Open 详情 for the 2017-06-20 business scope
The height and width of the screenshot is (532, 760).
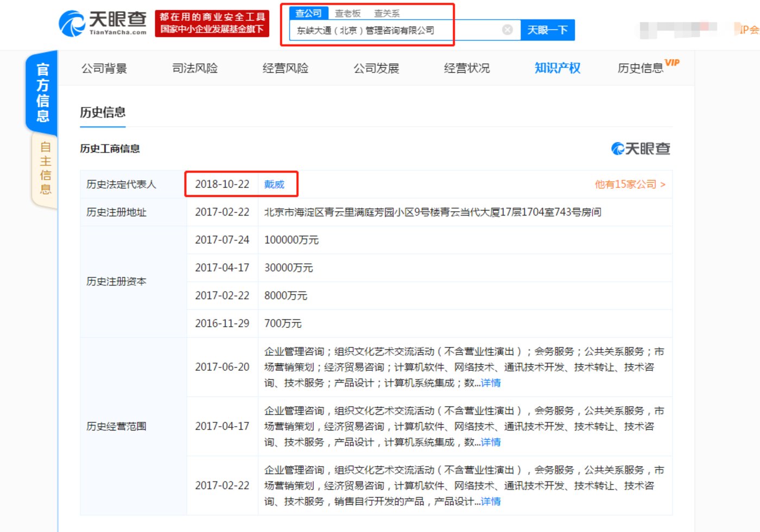click(491, 383)
